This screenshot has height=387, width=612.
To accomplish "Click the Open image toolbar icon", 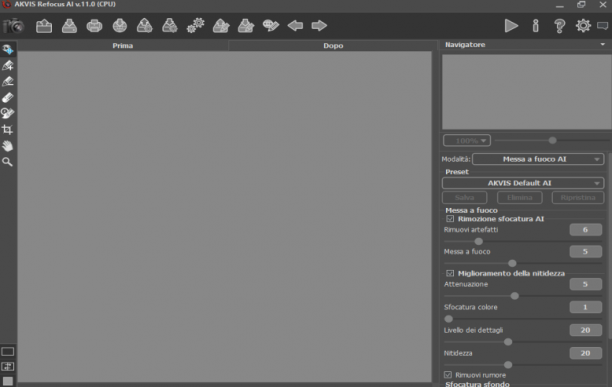I will (x=44, y=26).
